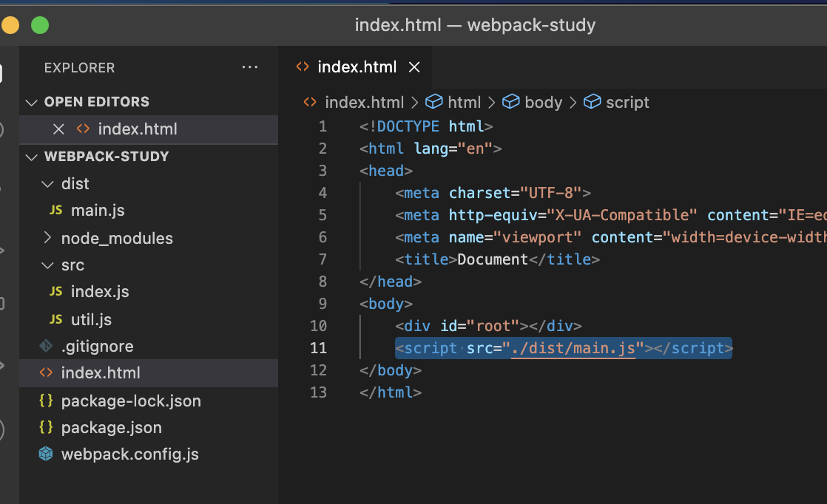Click the script breadcrumb segment

(x=627, y=102)
